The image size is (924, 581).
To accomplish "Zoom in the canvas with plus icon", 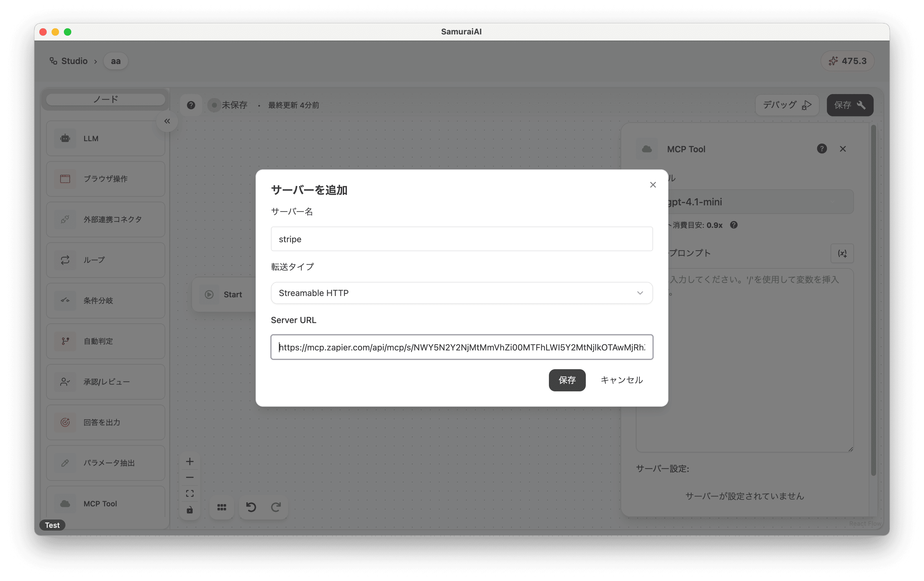I will tap(190, 462).
